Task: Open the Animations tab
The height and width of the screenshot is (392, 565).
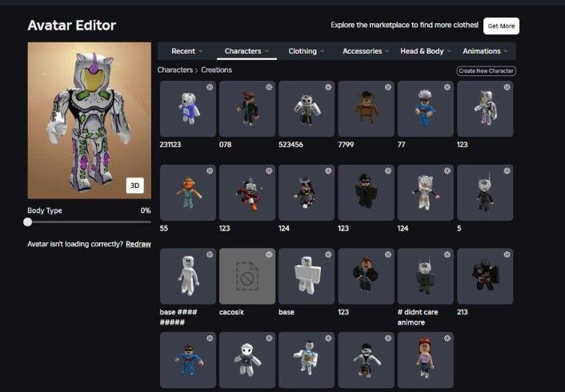Action: tap(482, 51)
